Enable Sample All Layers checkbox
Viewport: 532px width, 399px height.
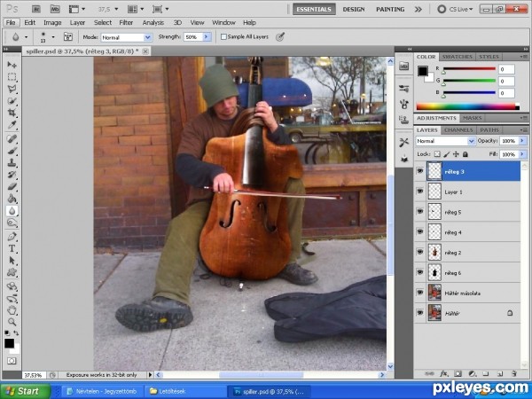coord(223,36)
